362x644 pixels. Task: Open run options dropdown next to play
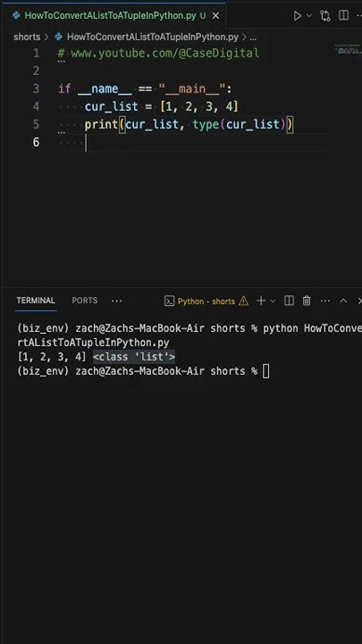309,15
